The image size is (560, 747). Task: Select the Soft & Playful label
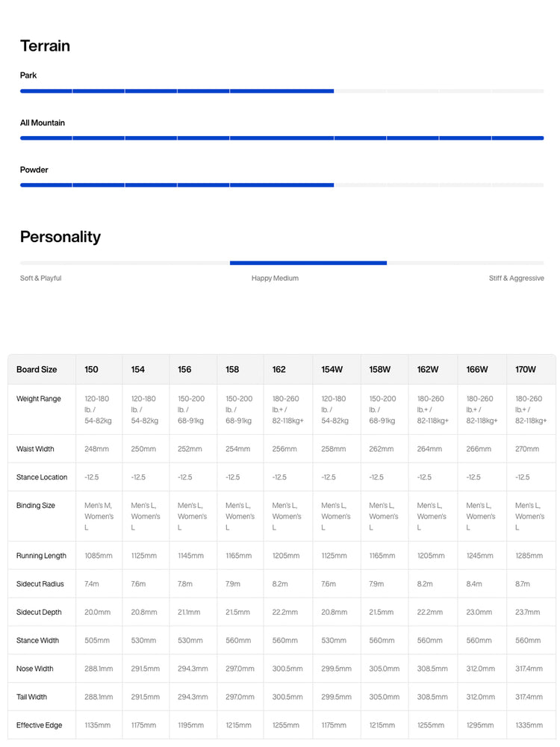(x=40, y=278)
